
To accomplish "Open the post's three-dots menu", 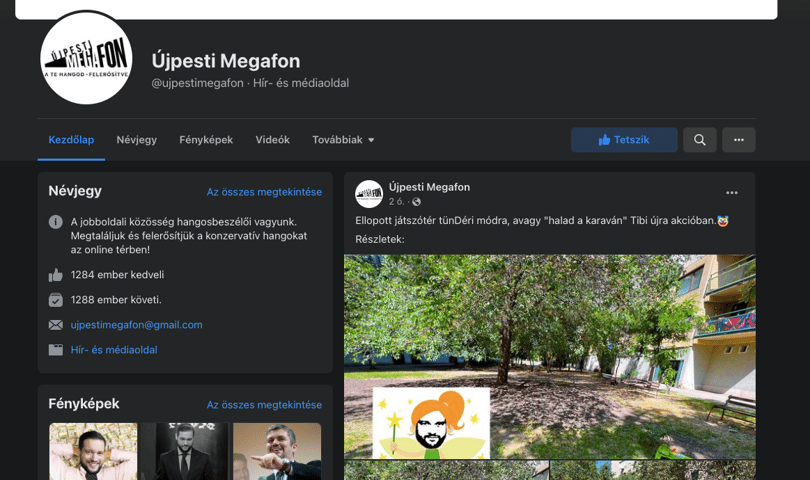I will pyautogui.click(x=731, y=193).
